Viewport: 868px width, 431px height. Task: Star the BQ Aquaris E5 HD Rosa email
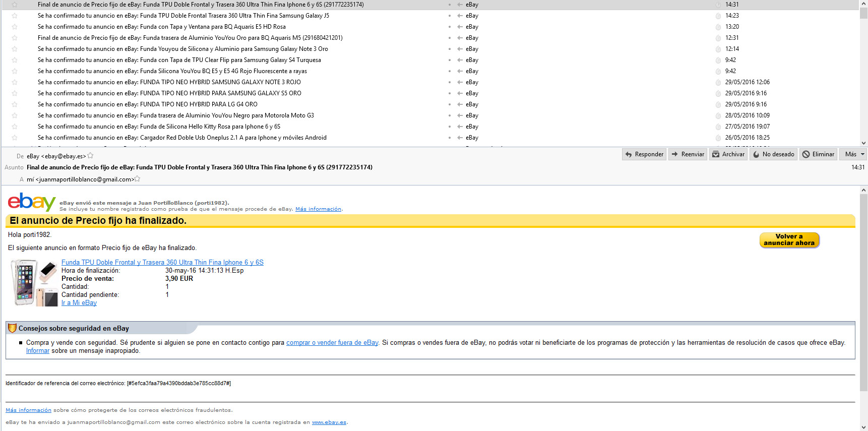point(15,27)
